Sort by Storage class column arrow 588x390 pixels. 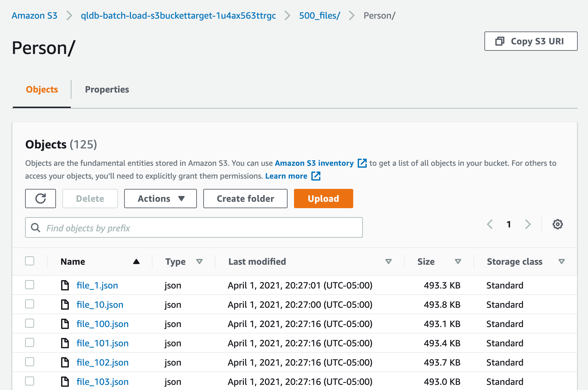562,261
